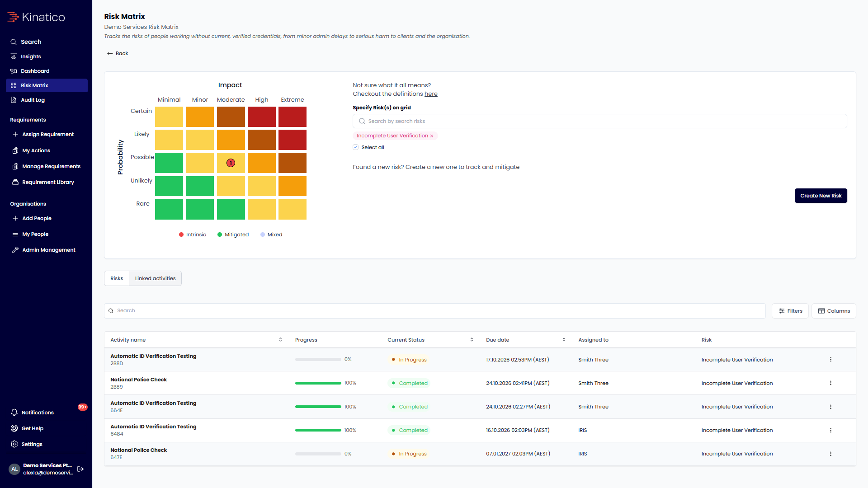This screenshot has width=868, height=488.
Task: Open row menu for activity 2B8D
Action: pyautogui.click(x=830, y=360)
